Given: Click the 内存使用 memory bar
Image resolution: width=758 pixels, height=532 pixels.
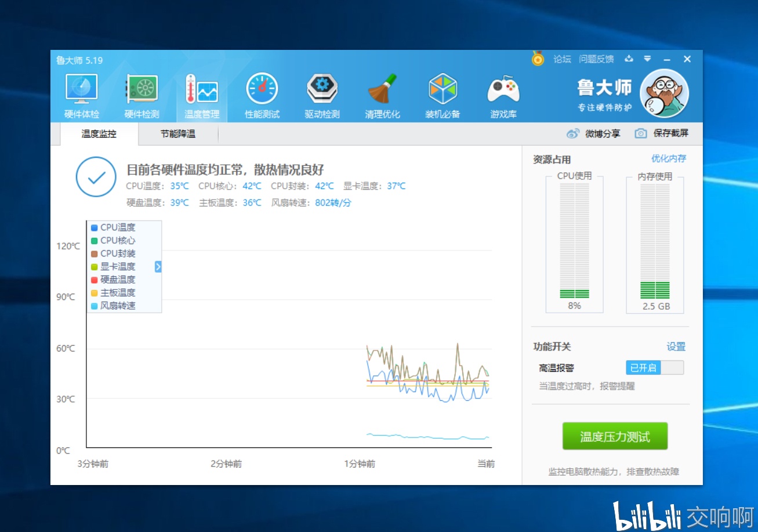Looking at the screenshot, I should click(655, 241).
